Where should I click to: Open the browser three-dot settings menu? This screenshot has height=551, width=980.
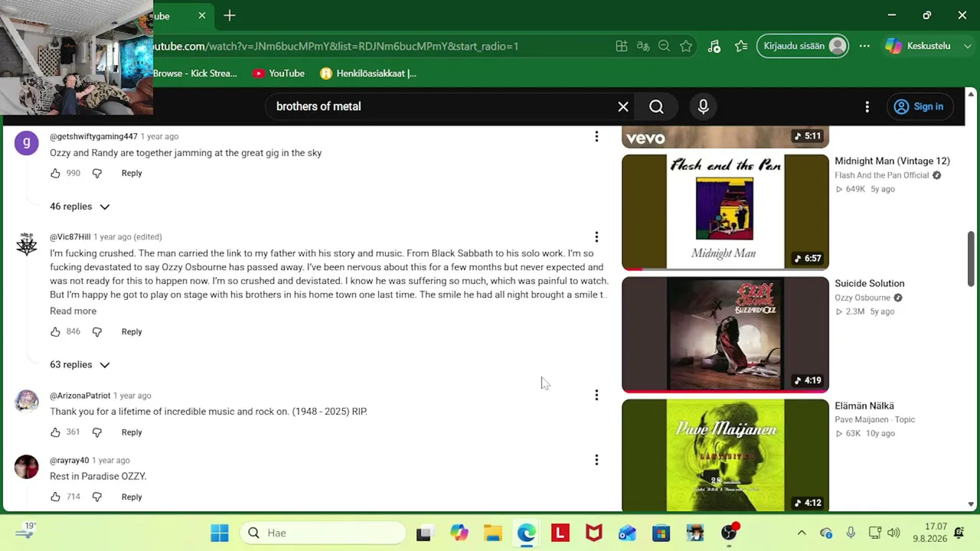[864, 46]
